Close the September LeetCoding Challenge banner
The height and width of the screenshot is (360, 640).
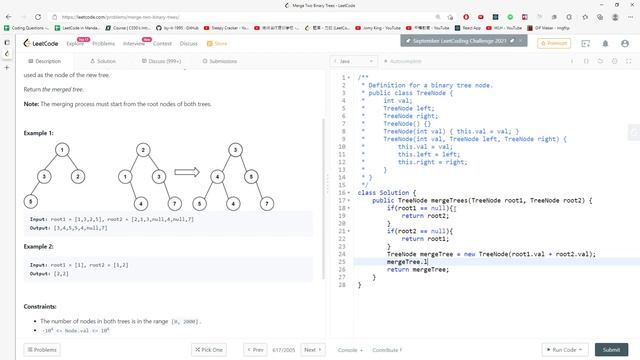click(x=520, y=41)
